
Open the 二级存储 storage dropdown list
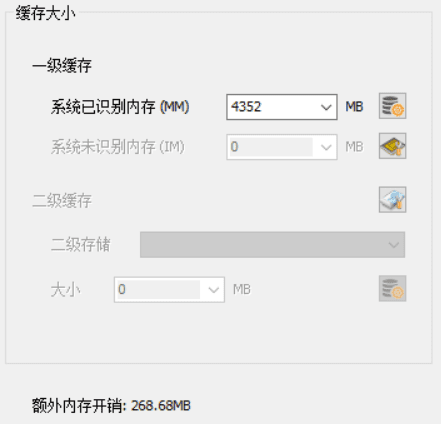pyautogui.click(x=272, y=245)
